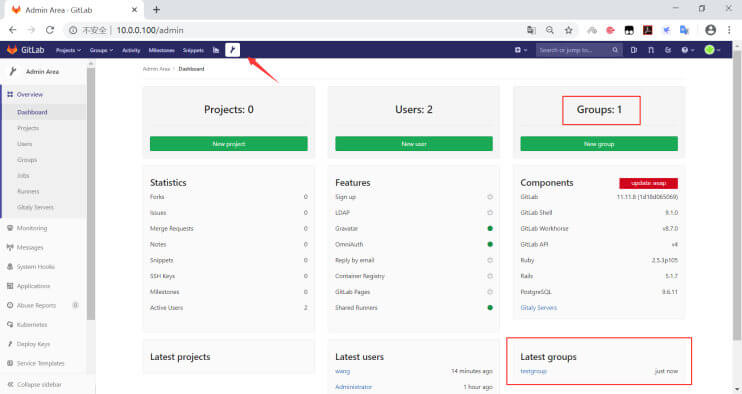Open the Merge requests icon in navbar
Viewport: 742px width, 394px height.
[651, 50]
